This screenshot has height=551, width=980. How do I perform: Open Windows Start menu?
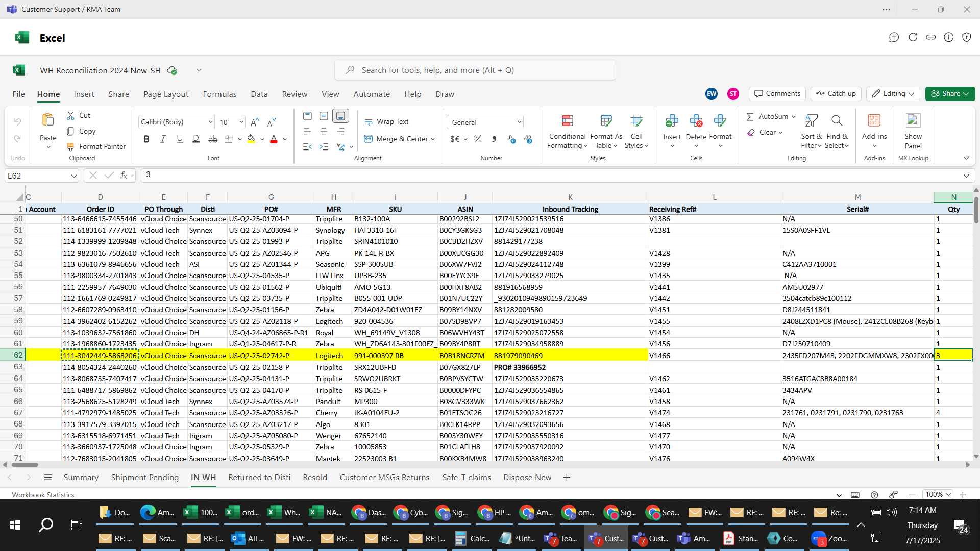15,525
